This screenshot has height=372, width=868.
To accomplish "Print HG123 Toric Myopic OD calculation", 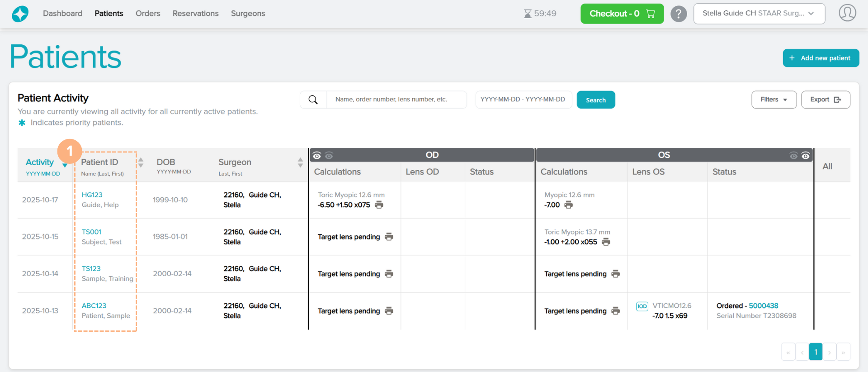I will [379, 205].
